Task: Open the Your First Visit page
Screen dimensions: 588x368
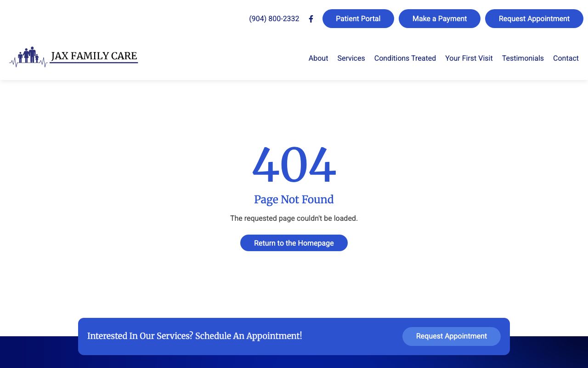Action: (x=469, y=58)
